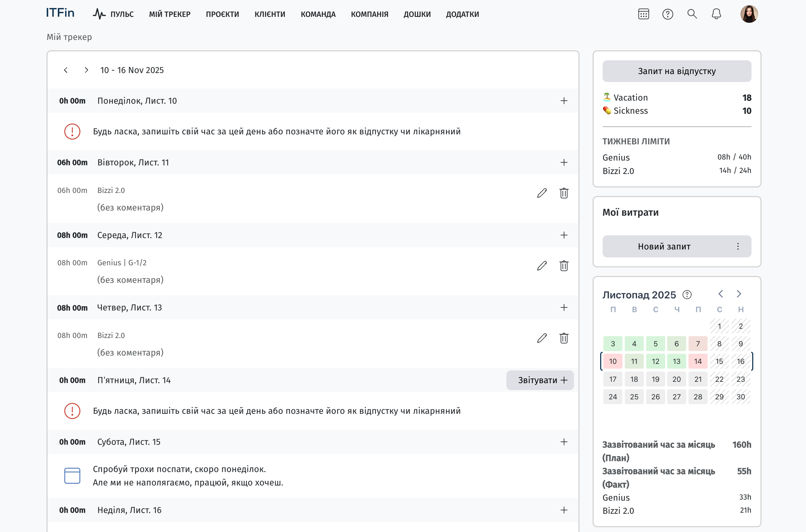Go to next week in tracker
This screenshot has height=532, width=806.
click(x=86, y=70)
